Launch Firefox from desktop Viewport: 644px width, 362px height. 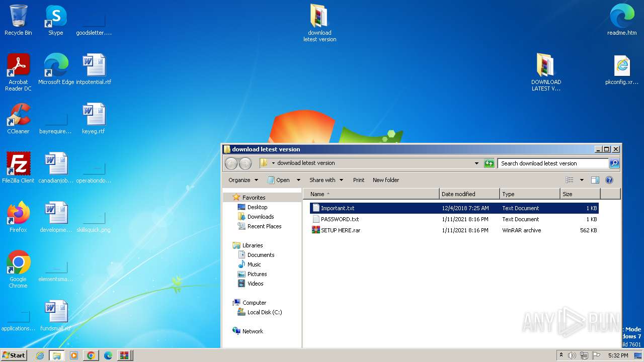tap(18, 217)
